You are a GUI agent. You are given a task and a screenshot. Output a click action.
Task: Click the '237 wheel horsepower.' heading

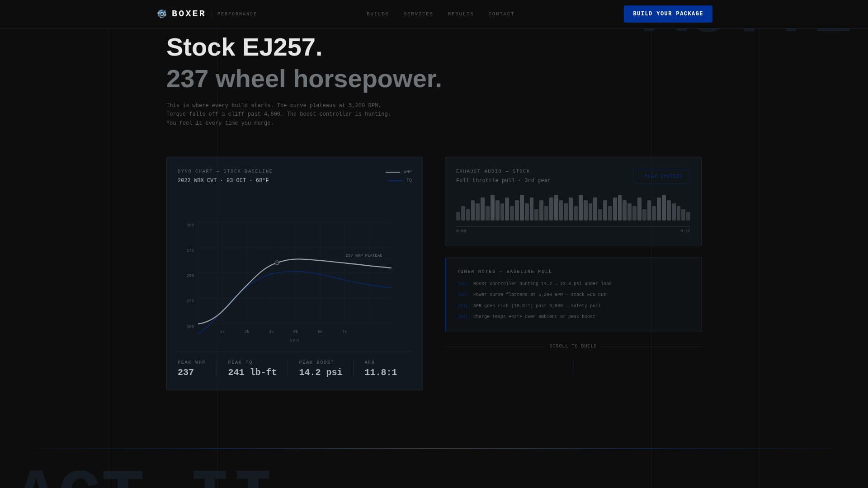(304, 79)
